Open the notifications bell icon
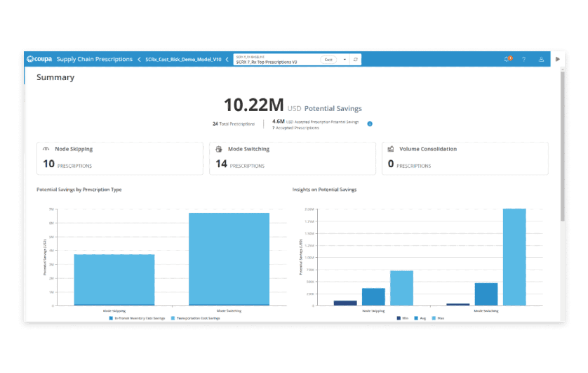Screen dimensions: 588x373 click(x=508, y=59)
